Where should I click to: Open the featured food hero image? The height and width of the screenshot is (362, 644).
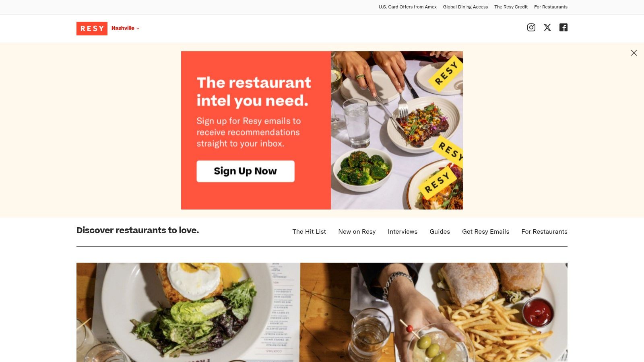pos(322,312)
